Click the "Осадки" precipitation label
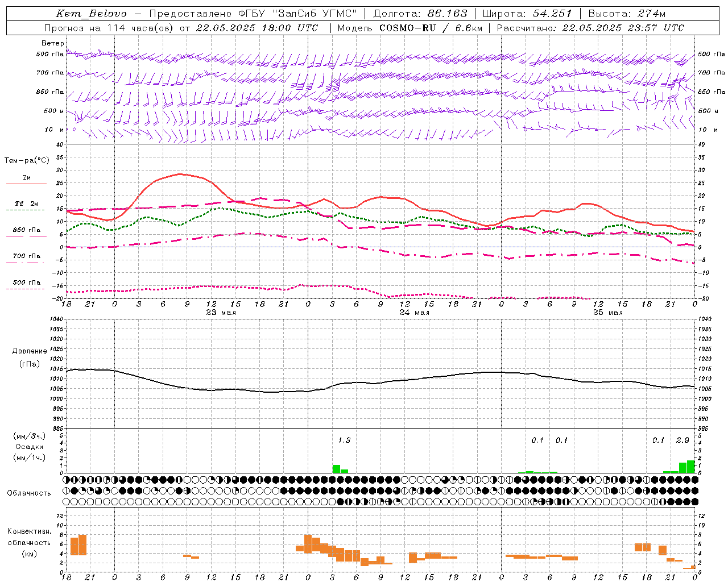The height and width of the screenshot is (582, 728). click(29, 447)
